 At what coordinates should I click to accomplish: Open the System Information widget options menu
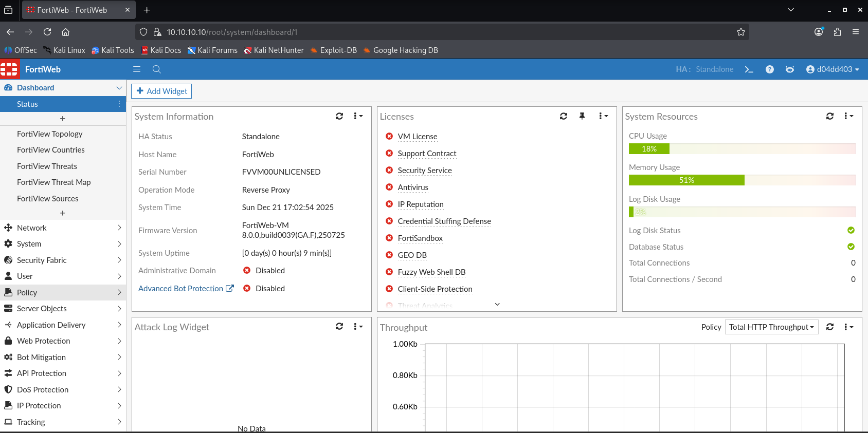[x=358, y=116]
